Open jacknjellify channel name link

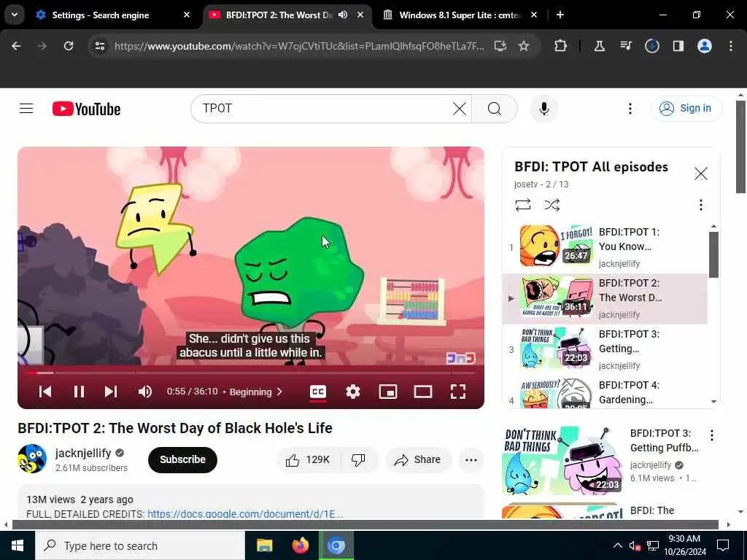point(83,453)
